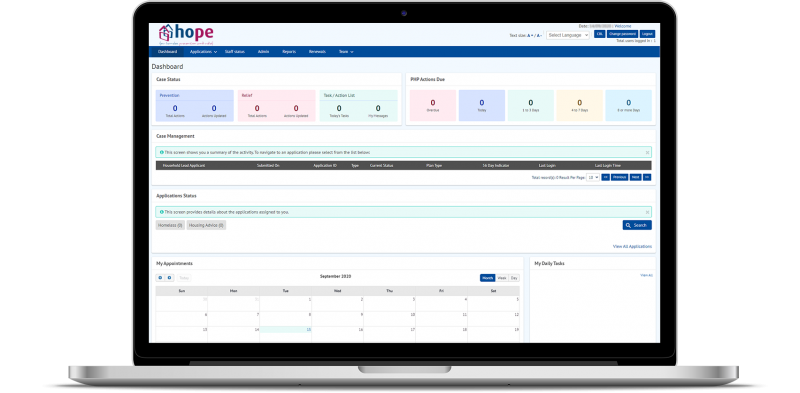The width and height of the screenshot is (800, 393).
Task: Sort by 56 Day Indicator column
Action: 496,165
